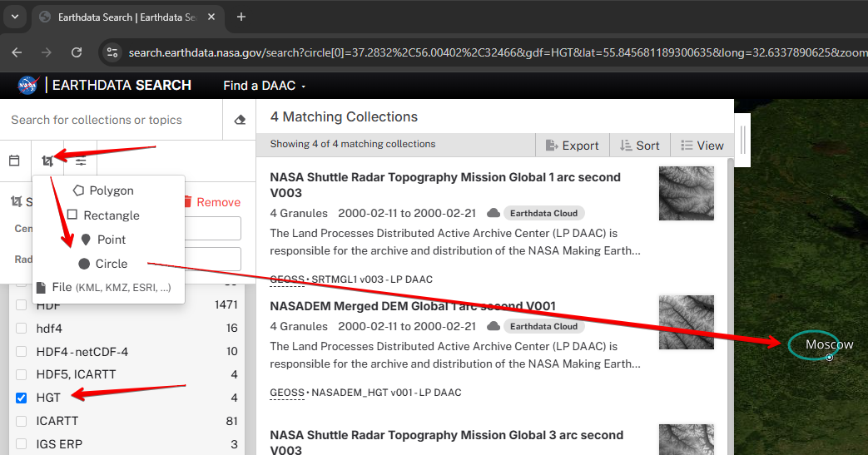
Task: Click the 81 count beside ICARTT
Action: click(x=231, y=421)
